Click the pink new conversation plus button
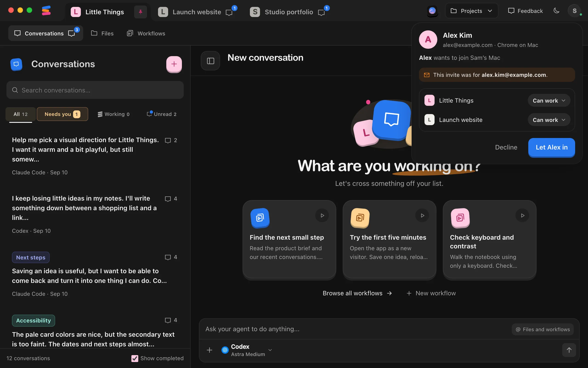 (174, 64)
